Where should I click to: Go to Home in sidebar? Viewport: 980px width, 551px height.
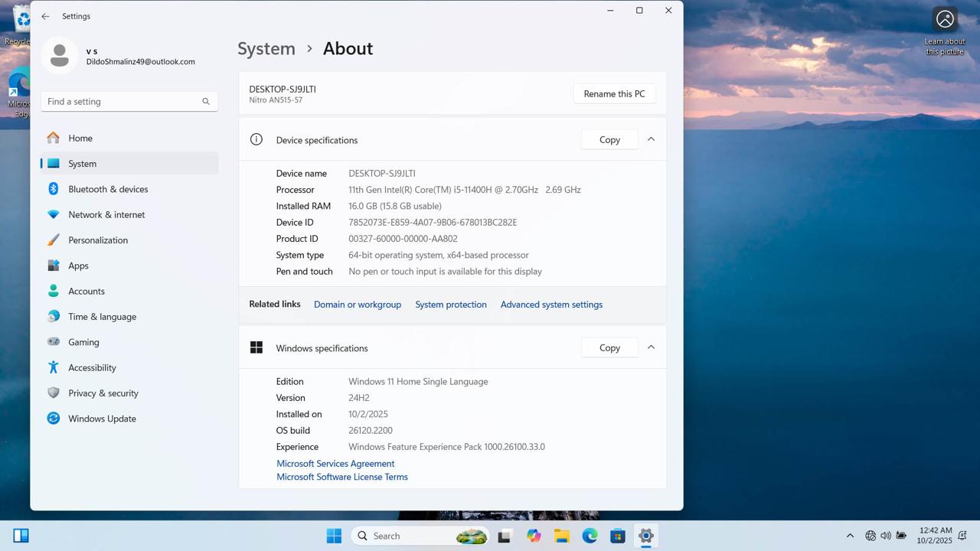click(80, 139)
